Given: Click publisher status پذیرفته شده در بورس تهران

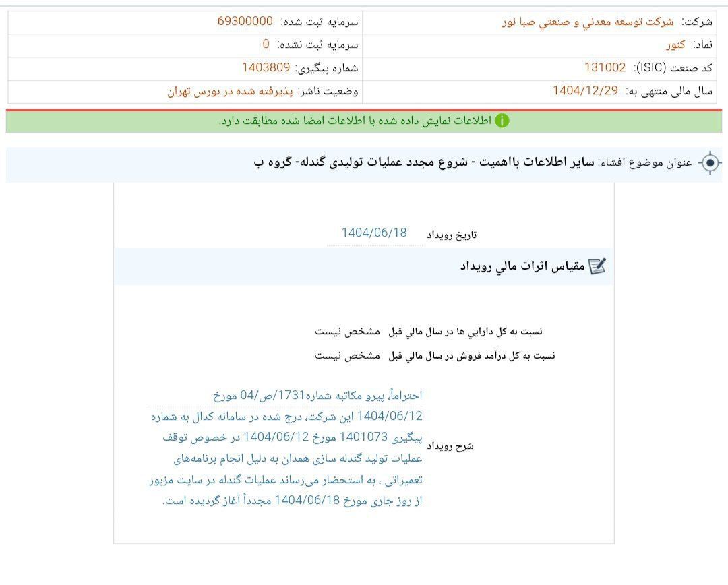Looking at the screenshot, I should [x=231, y=91].
